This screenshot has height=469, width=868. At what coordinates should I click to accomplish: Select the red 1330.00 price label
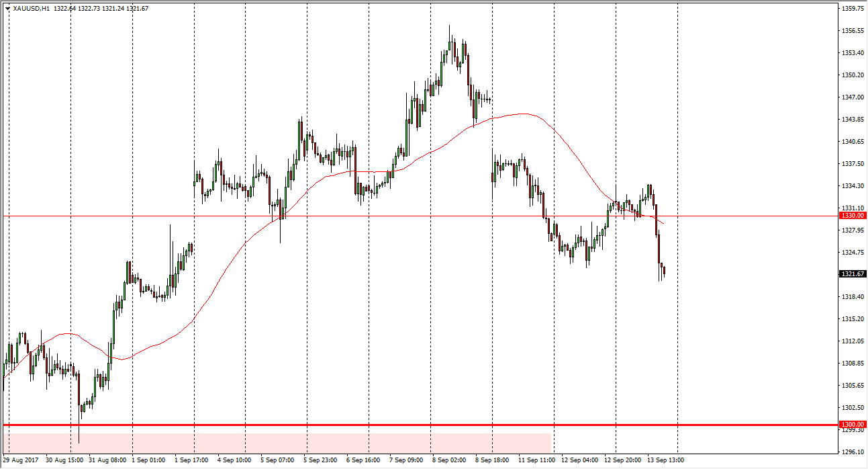tap(851, 216)
